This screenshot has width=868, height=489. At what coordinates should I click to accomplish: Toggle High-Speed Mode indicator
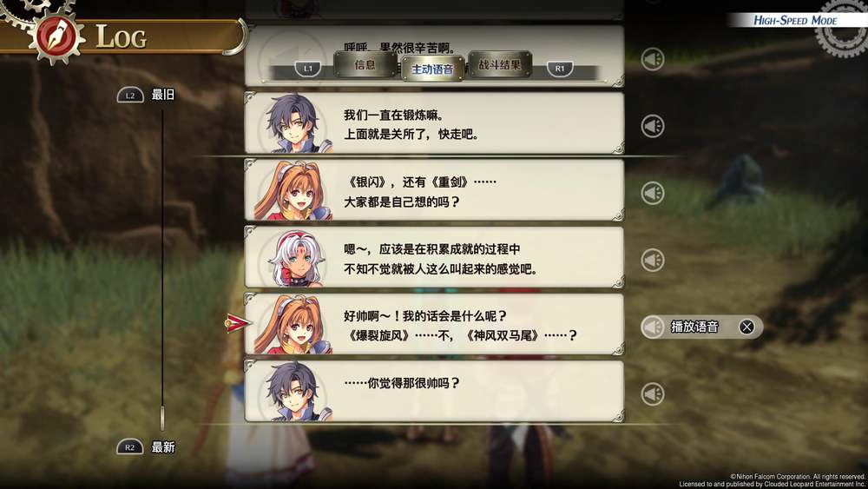794,21
